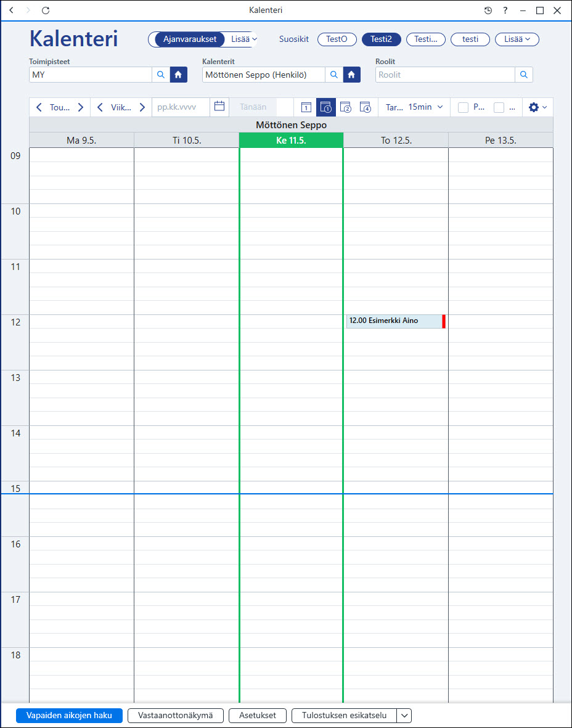The width and height of the screenshot is (572, 728).
Task: Open the Tulostuksen esikatselu dropdown arrow
Action: click(404, 716)
